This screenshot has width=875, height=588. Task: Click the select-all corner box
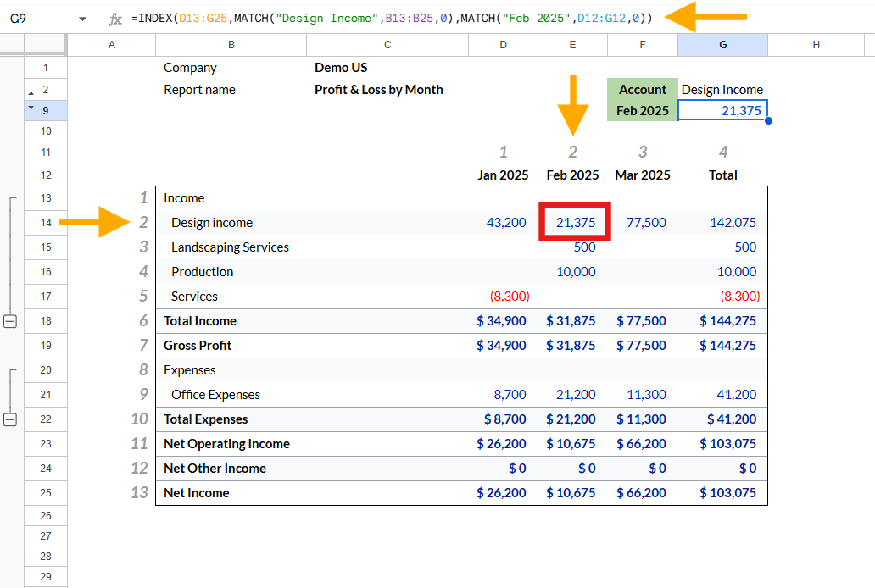pyautogui.click(x=46, y=45)
